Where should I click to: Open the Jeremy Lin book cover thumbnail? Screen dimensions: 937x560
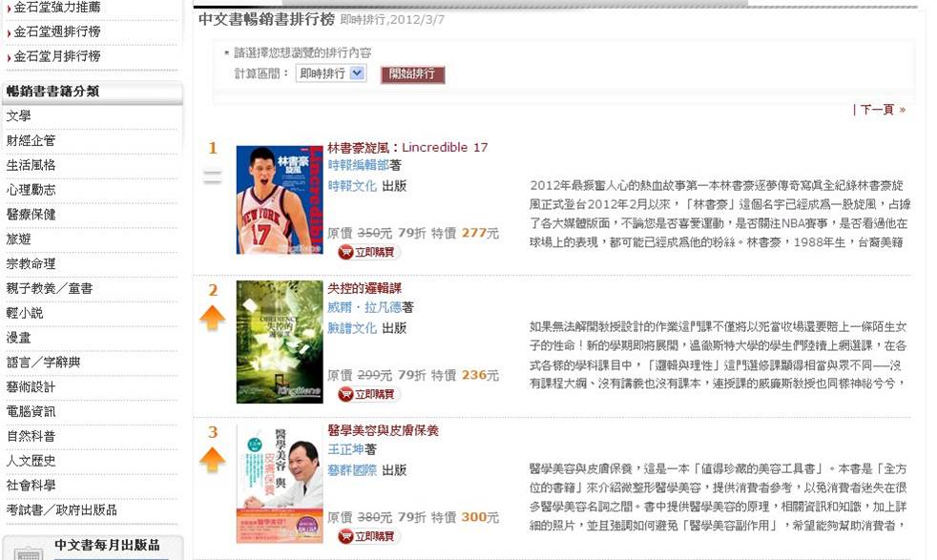280,199
